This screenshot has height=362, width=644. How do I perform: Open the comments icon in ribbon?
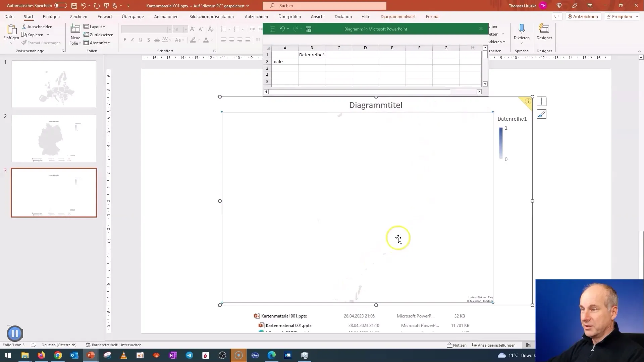click(x=556, y=16)
